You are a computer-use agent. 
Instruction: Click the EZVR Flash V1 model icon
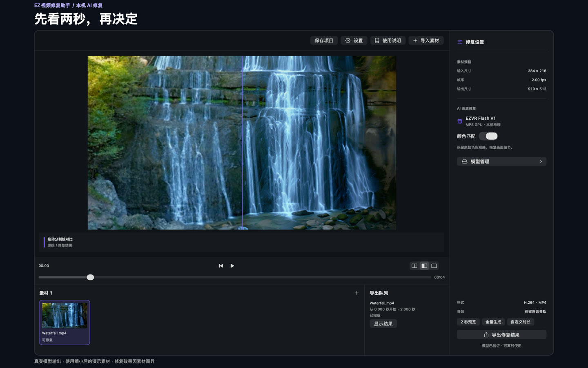tap(460, 121)
